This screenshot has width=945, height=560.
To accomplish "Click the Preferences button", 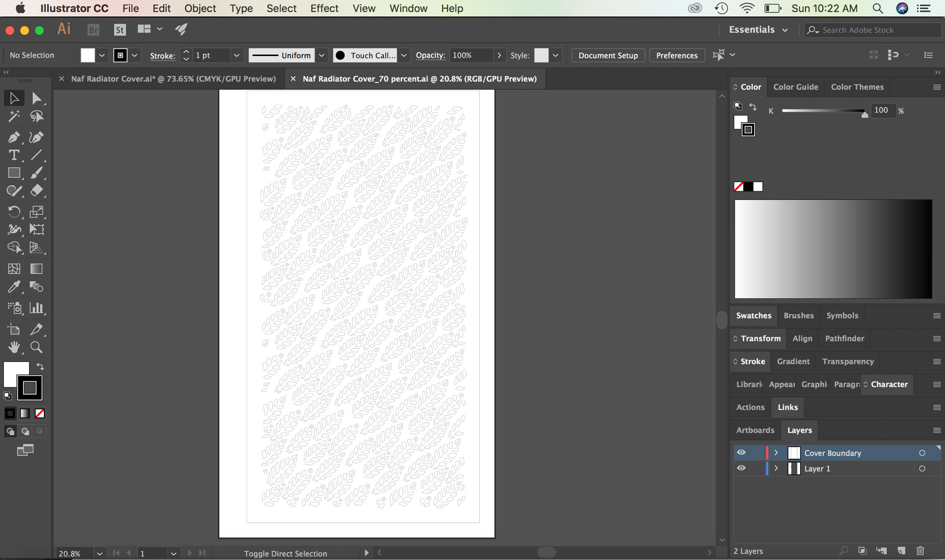I will point(676,55).
